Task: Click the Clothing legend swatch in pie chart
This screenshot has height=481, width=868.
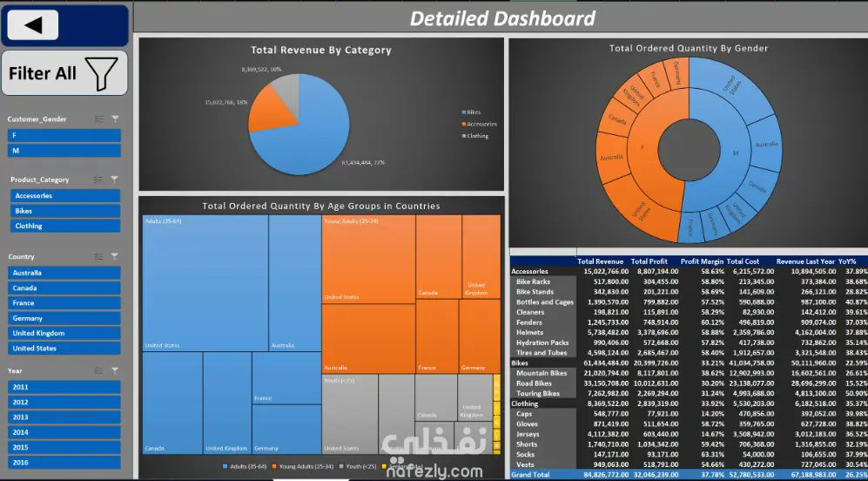Action: (x=464, y=136)
